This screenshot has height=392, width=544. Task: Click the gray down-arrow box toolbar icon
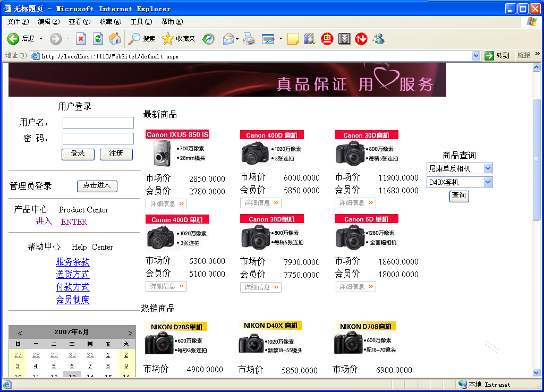[344, 39]
